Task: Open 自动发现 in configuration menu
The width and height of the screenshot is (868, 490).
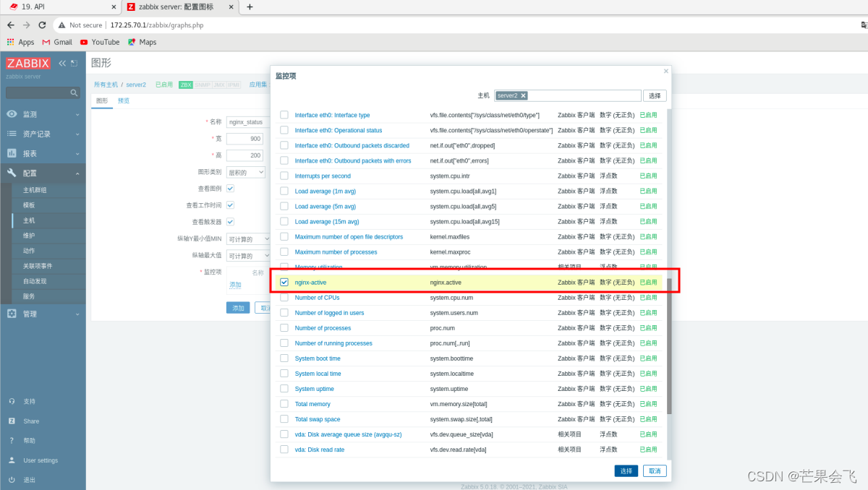Action: point(35,281)
